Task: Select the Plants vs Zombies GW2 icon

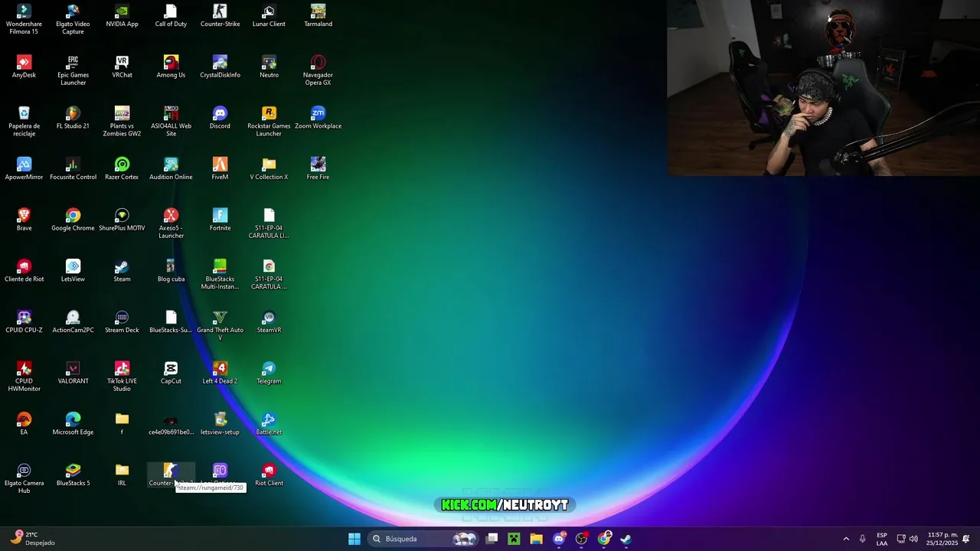Action: click(122, 122)
